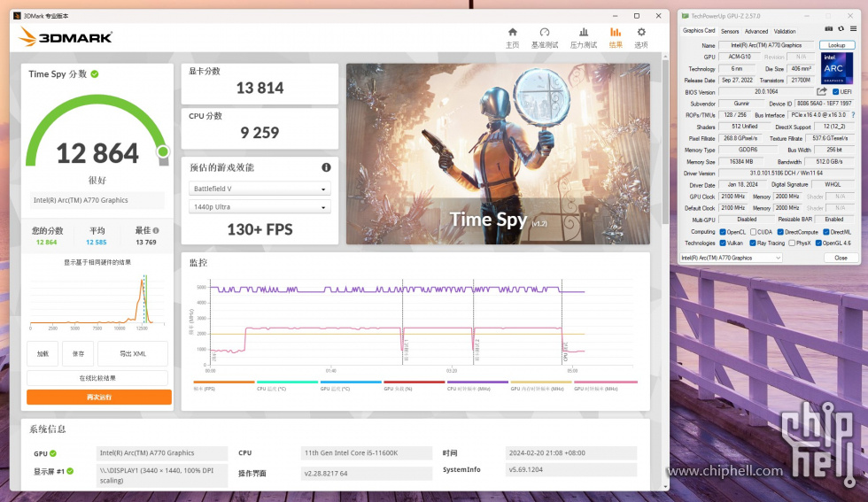
Task: Click the average score 12 585
Action: pos(97,243)
